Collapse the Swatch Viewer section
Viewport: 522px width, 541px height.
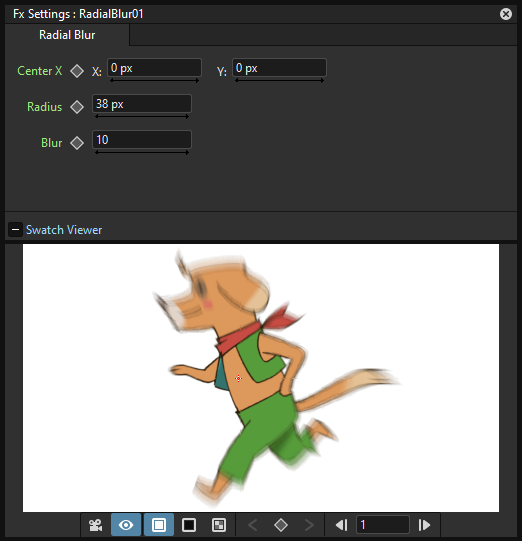[x=15, y=229]
